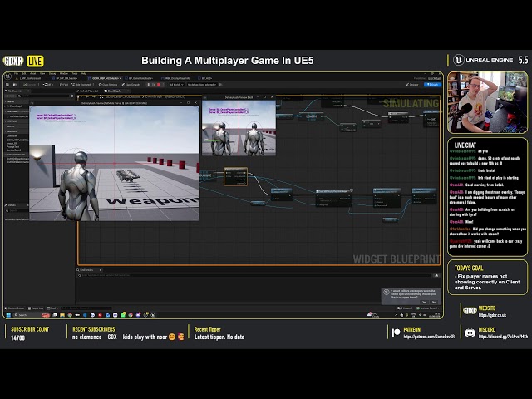Click the Save blueprint toolbar icon

click(x=7, y=85)
